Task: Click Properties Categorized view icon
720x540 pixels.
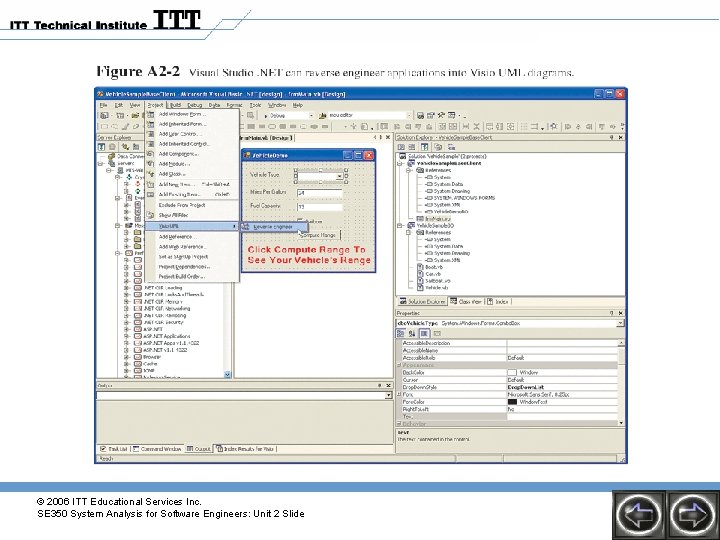Action: (401, 333)
